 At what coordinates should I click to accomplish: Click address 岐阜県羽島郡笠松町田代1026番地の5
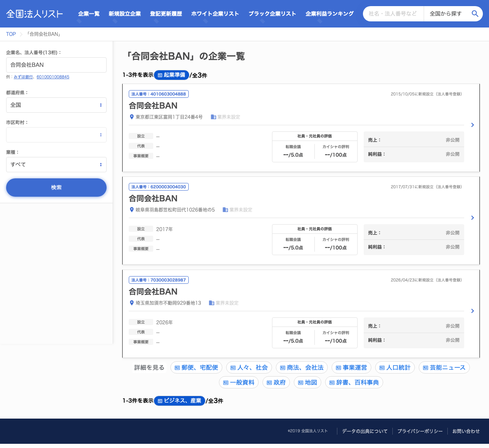click(175, 210)
